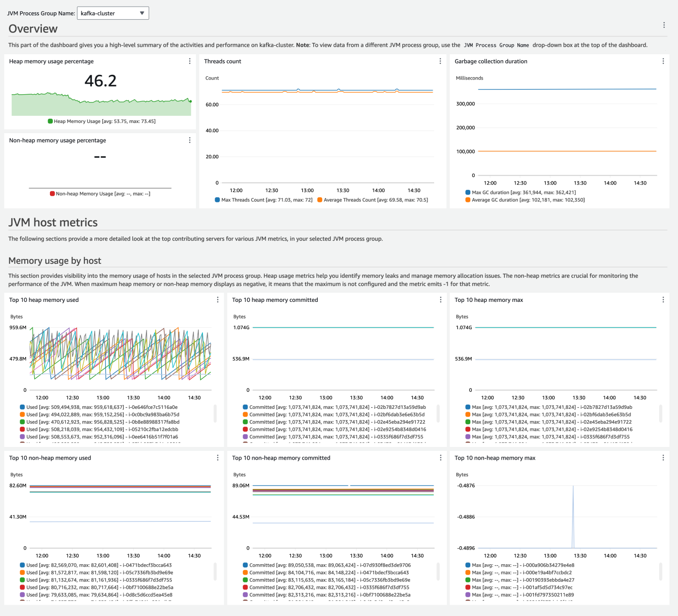Open the Overview section options menu
678x616 pixels.
pos(664,25)
